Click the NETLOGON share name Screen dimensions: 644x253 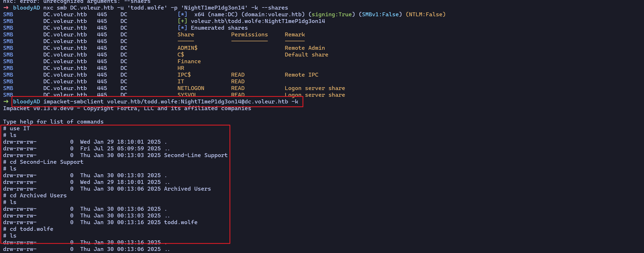tap(191, 88)
